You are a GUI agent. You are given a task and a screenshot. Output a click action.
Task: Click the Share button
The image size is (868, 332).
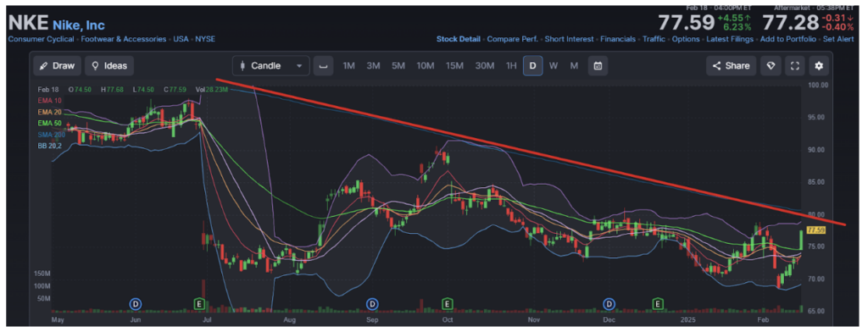(x=732, y=66)
